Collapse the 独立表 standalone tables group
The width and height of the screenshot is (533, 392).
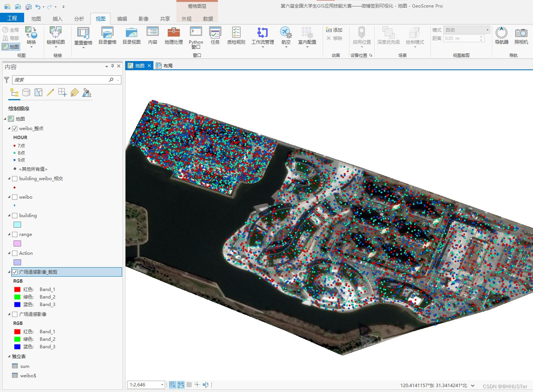point(9,356)
